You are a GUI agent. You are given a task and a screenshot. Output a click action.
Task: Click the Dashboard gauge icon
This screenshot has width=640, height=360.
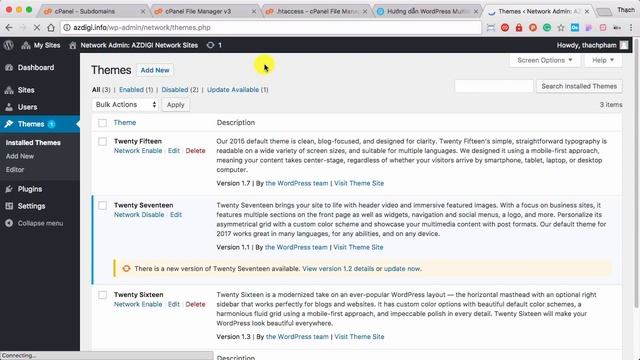click(9, 68)
